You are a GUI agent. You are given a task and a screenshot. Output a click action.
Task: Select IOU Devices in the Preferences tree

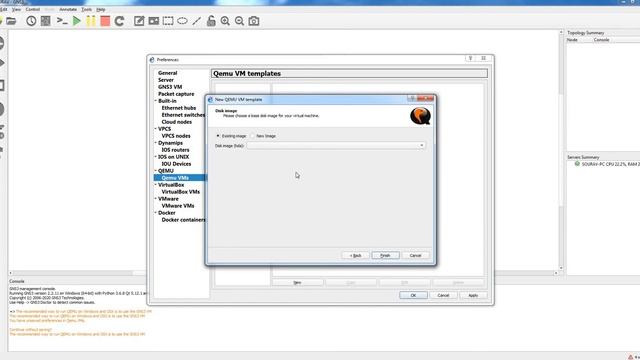pyautogui.click(x=176, y=164)
